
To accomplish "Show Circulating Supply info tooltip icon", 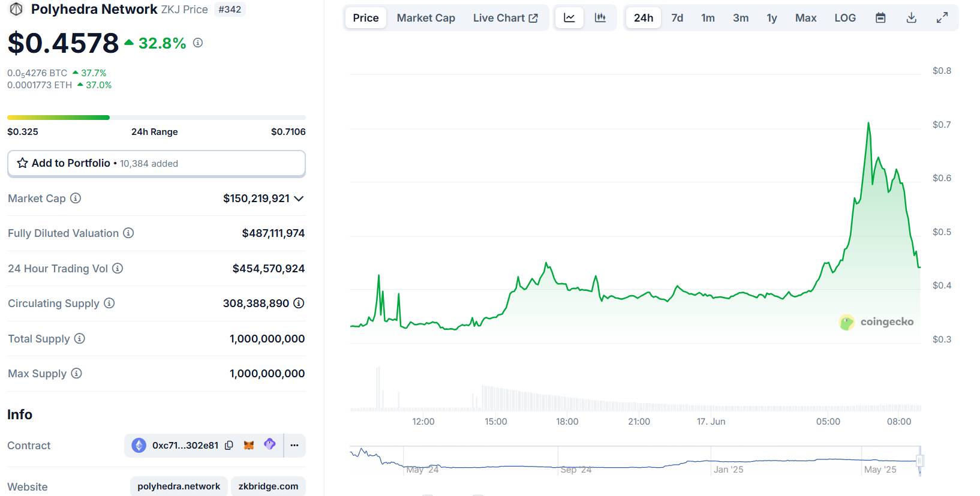I will point(109,303).
